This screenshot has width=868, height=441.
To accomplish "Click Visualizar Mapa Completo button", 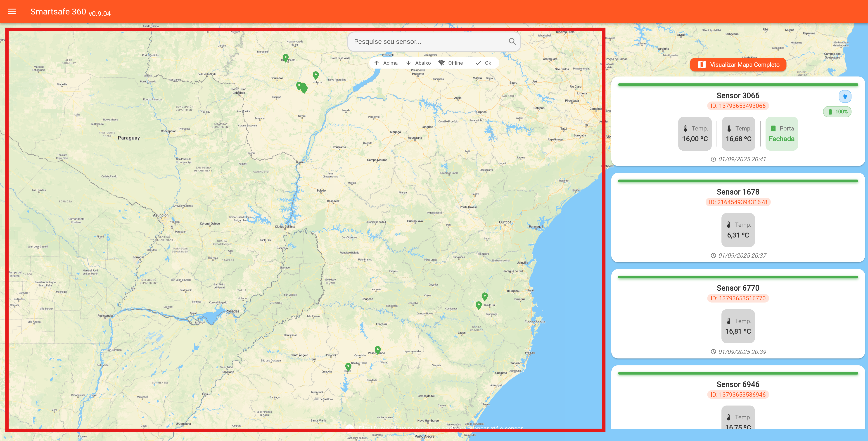I will click(738, 65).
